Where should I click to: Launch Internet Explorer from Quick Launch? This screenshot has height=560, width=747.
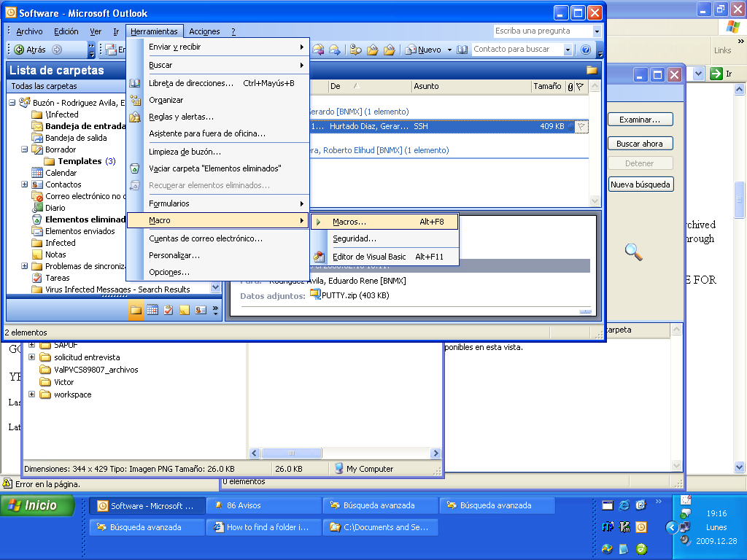[624, 505]
